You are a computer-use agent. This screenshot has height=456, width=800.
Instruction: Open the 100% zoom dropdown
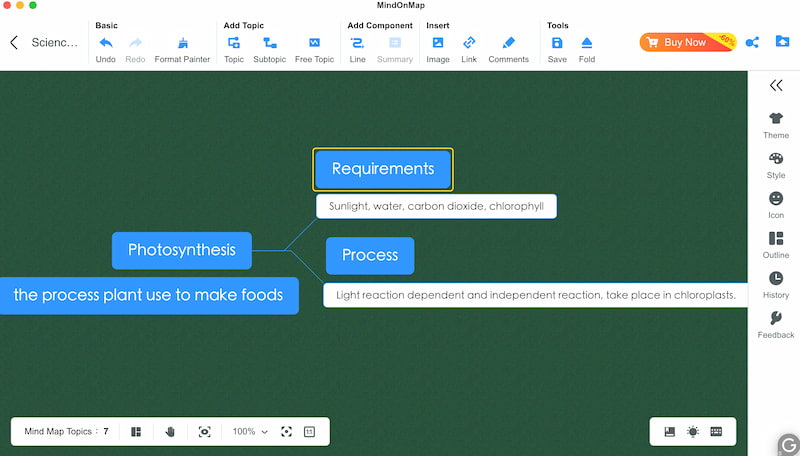tap(250, 431)
